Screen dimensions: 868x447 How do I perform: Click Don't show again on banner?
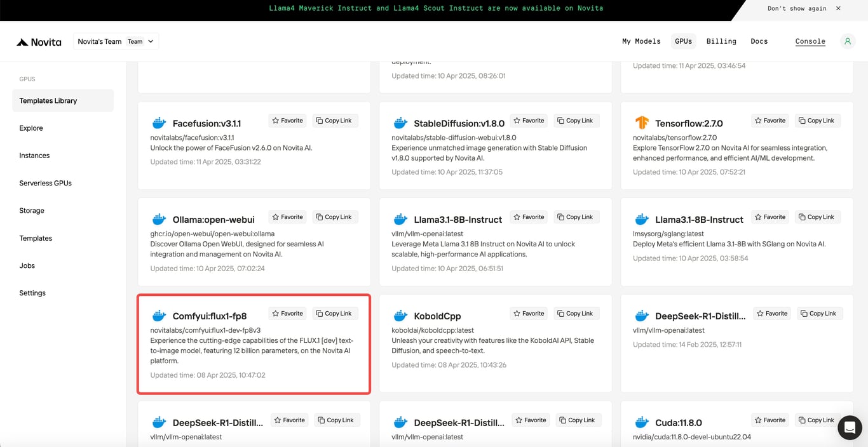[797, 8]
